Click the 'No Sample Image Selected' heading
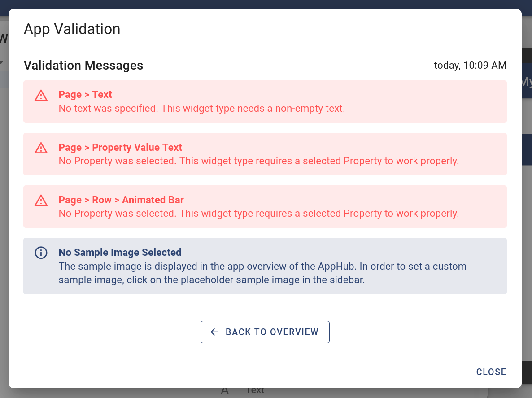 point(120,253)
